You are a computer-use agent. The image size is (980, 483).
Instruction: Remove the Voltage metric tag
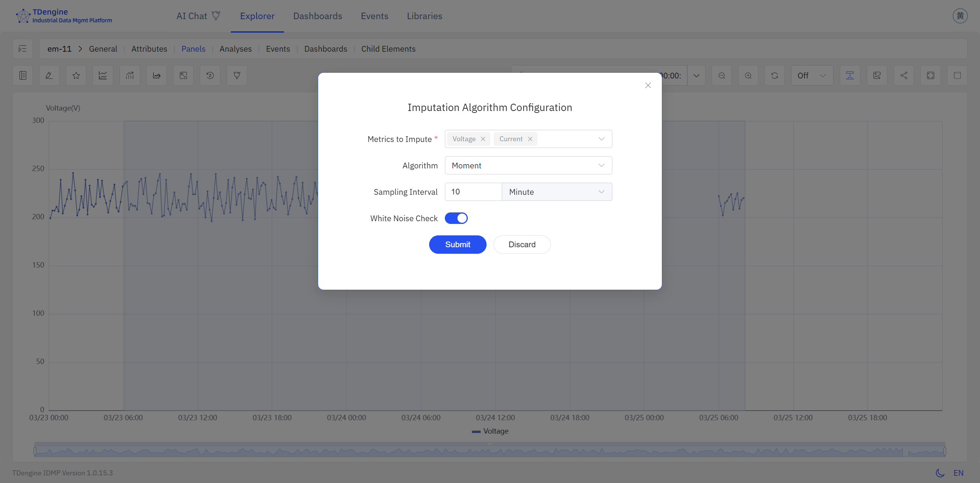(x=483, y=139)
